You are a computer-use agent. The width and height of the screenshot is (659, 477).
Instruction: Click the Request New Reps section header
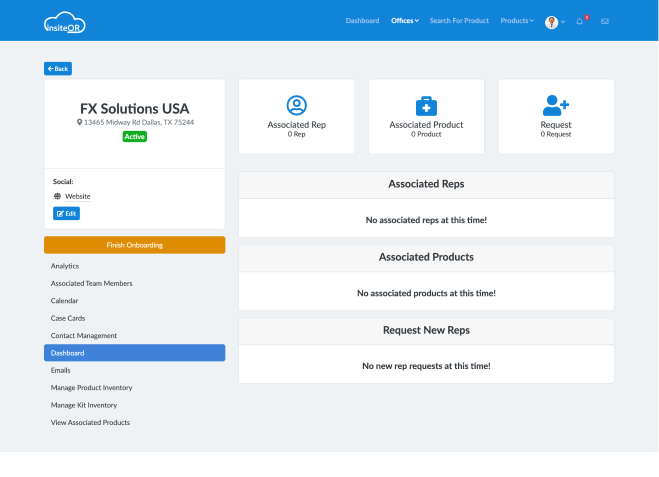coord(426,330)
